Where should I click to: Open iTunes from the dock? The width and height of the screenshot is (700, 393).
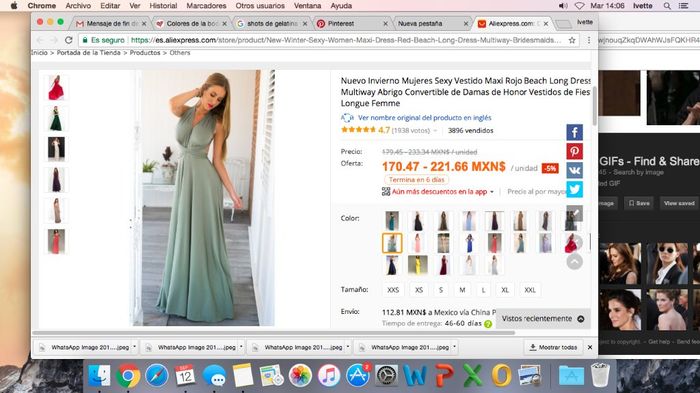pyautogui.click(x=329, y=375)
